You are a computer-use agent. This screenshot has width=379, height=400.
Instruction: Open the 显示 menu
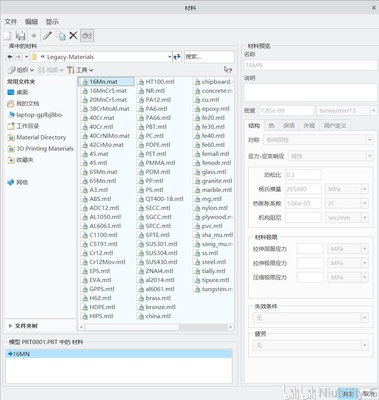pyautogui.click(x=52, y=22)
